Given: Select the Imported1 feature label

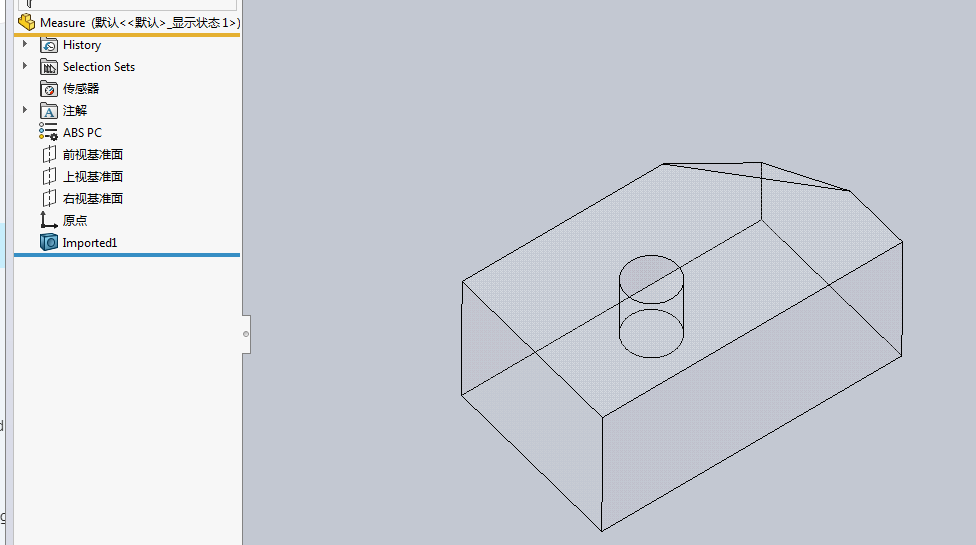Looking at the screenshot, I should tap(90, 243).
